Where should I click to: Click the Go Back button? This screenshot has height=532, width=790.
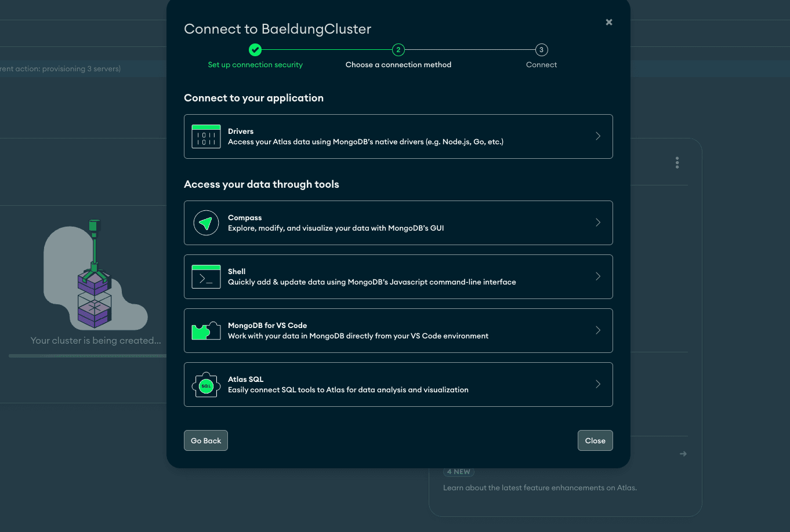206,440
